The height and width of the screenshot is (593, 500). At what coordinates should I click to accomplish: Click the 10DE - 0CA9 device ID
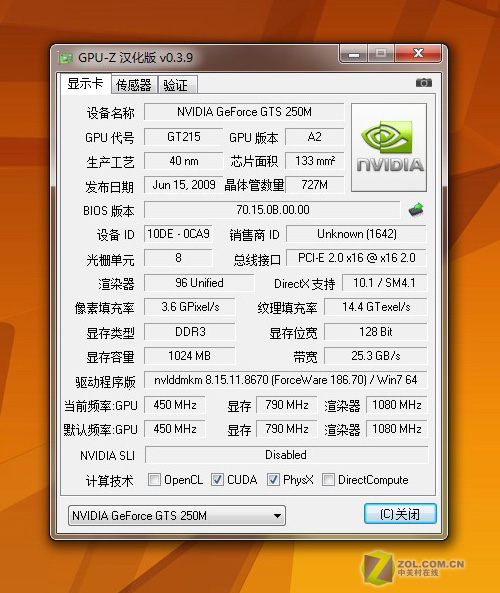[178, 234]
